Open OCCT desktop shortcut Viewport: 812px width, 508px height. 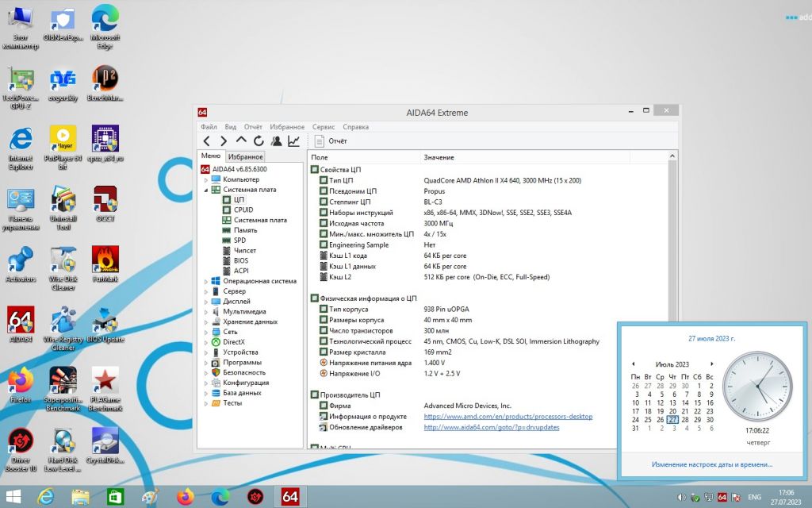click(105, 204)
